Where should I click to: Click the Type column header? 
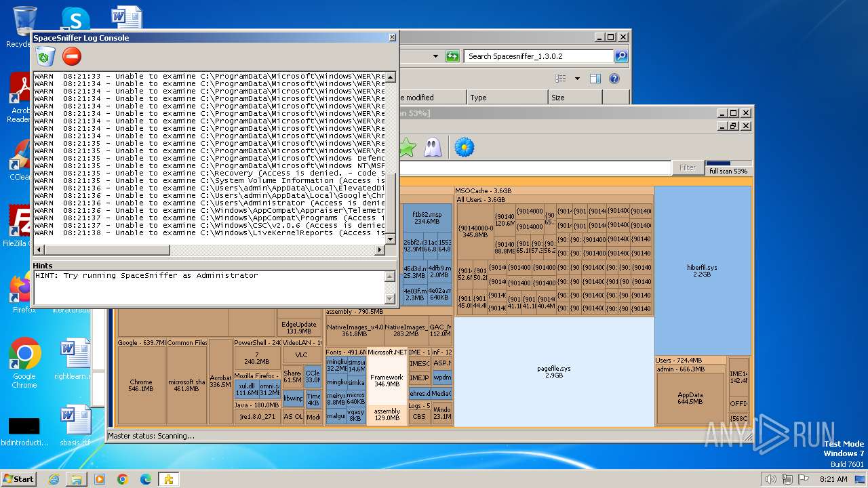pos(507,98)
